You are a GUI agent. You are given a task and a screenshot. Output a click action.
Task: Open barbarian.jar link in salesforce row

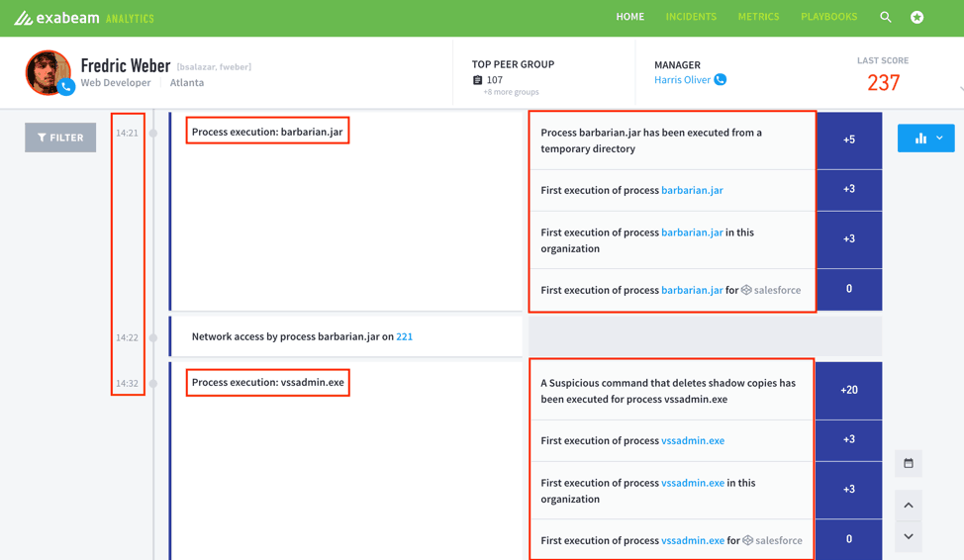point(692,290)
